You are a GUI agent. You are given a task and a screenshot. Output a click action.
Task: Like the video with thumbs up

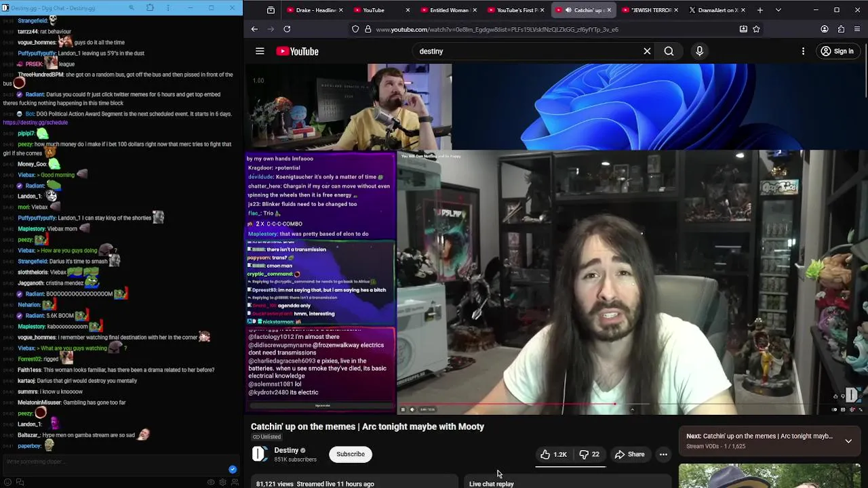tap(553, 454)
